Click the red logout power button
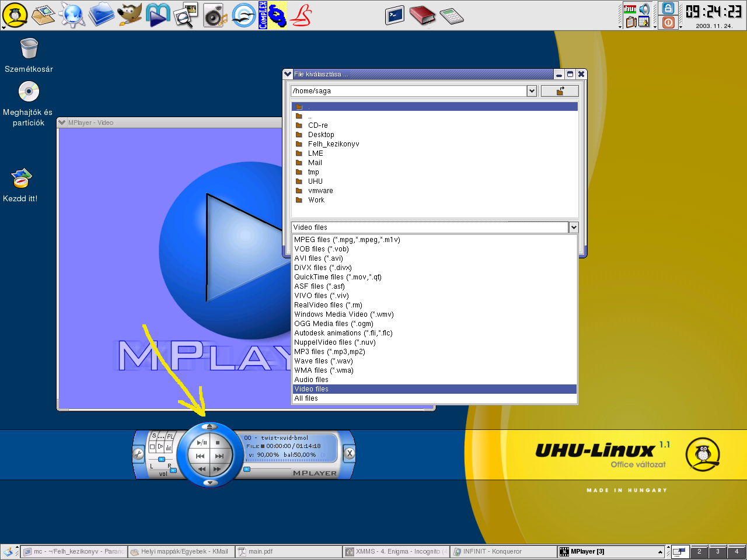 (669, 22)
